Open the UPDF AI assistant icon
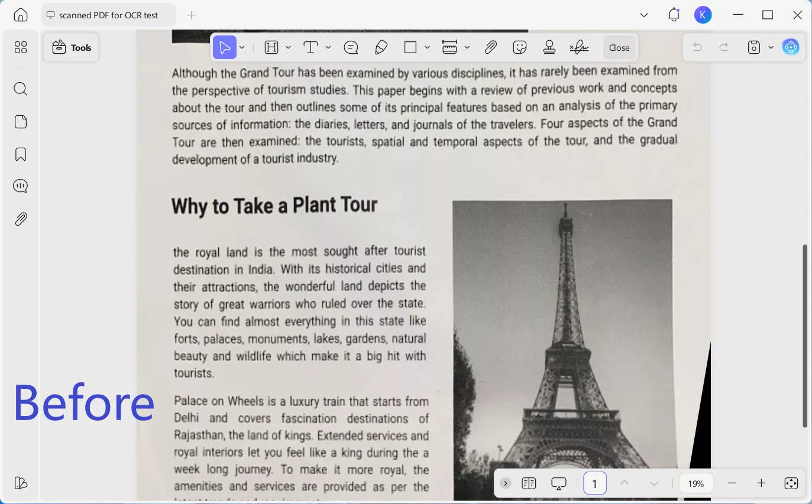The height and width of the screenshot is (504, 812). [791, 47]
